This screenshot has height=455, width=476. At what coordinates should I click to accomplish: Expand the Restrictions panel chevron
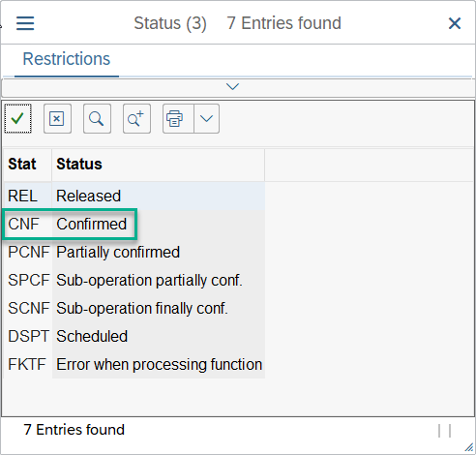point(232,87)
